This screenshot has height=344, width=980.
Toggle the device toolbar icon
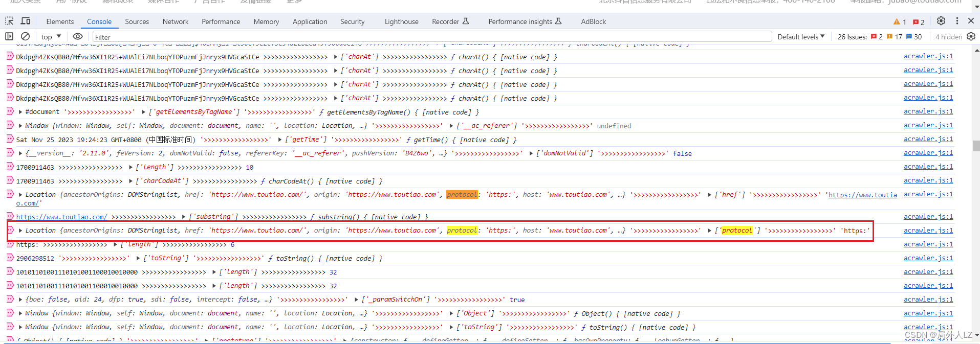26,21
